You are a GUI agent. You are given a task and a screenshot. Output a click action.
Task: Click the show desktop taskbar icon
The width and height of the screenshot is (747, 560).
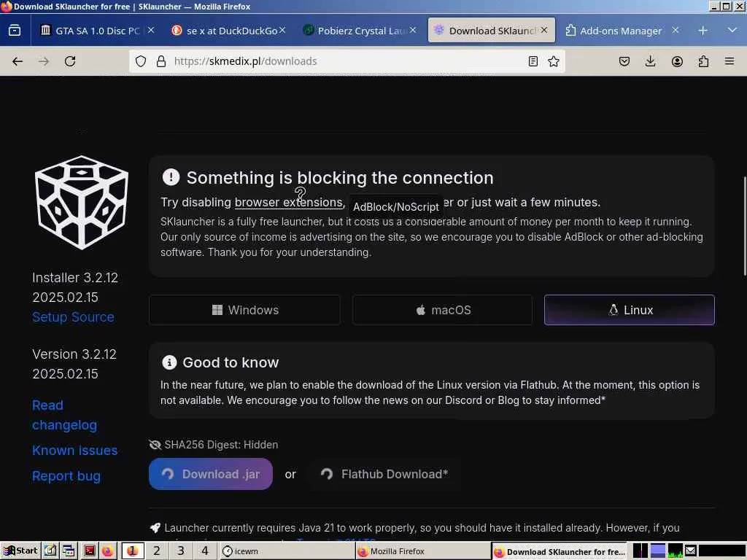(x=50, y=551)
